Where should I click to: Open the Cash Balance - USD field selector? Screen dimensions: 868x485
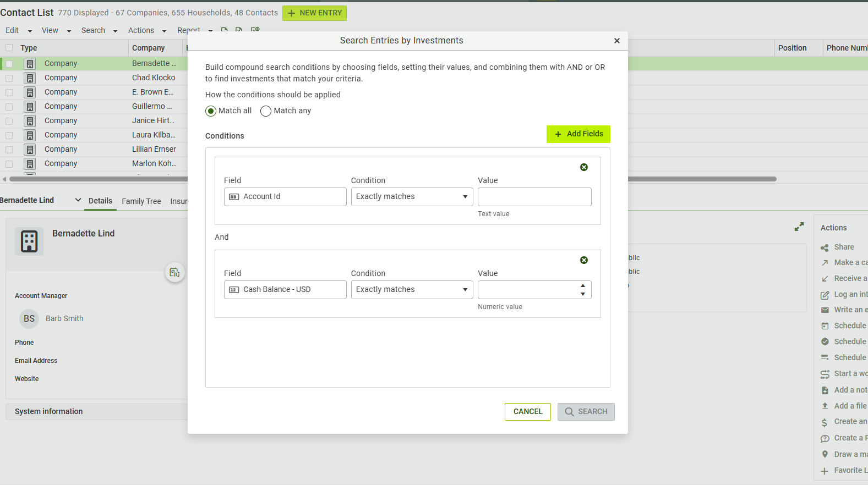[x=285, y=290]
